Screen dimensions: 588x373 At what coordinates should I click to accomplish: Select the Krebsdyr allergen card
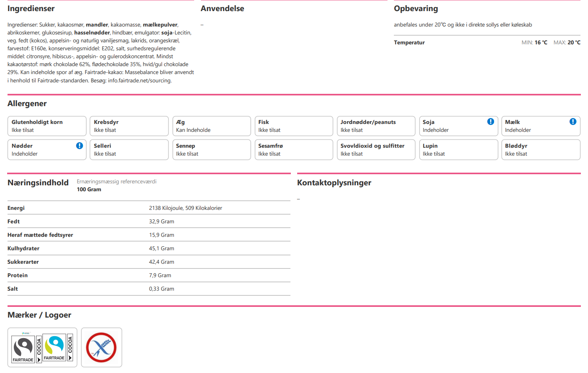pyautogui.click(x=129, y=126)
